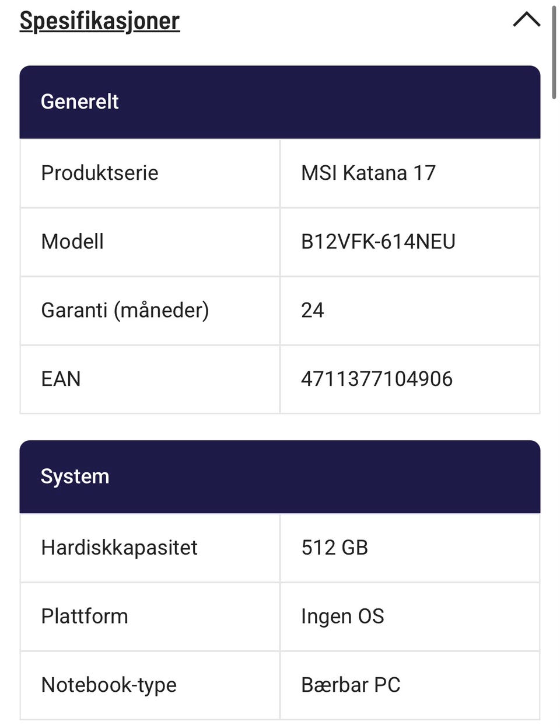This screenshot has height=728, width=560.
Task: Click the Modell label cell
Action: click(x=150, y=242)
